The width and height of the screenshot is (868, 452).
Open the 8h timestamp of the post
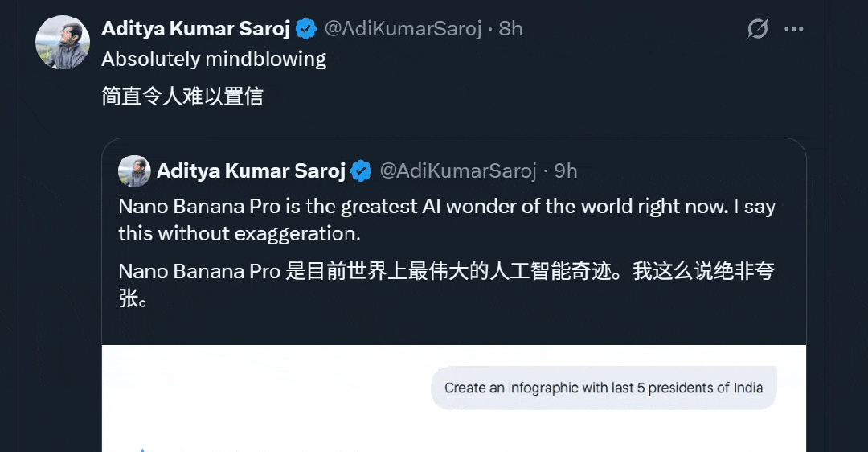[x=511, y=29]
